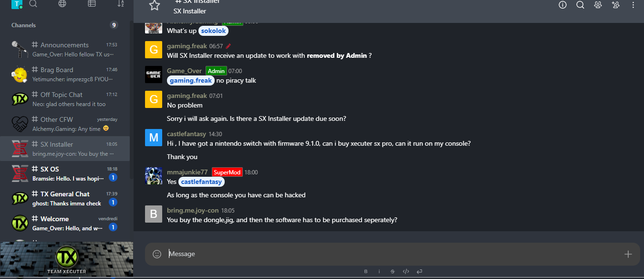Screen dimensions: 644x279
Task: Click the plus attachment button in composer
Action: click(x=628, y=254)
